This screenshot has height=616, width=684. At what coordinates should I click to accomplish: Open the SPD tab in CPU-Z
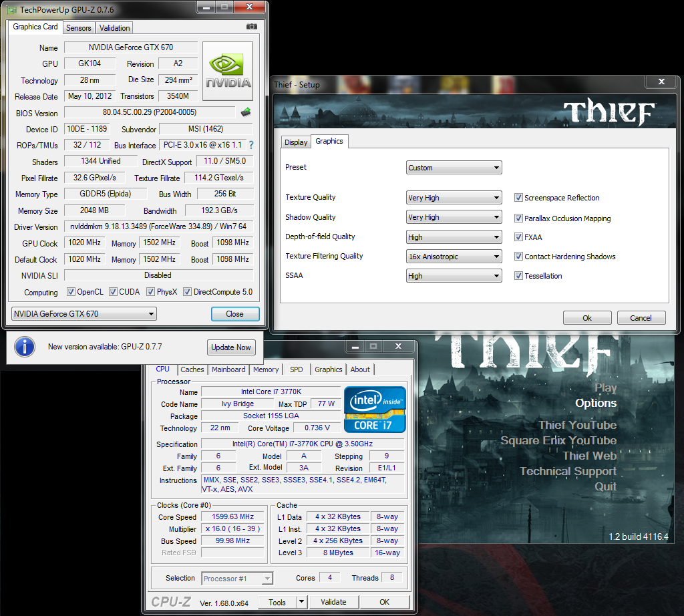[x=297, y=369]
